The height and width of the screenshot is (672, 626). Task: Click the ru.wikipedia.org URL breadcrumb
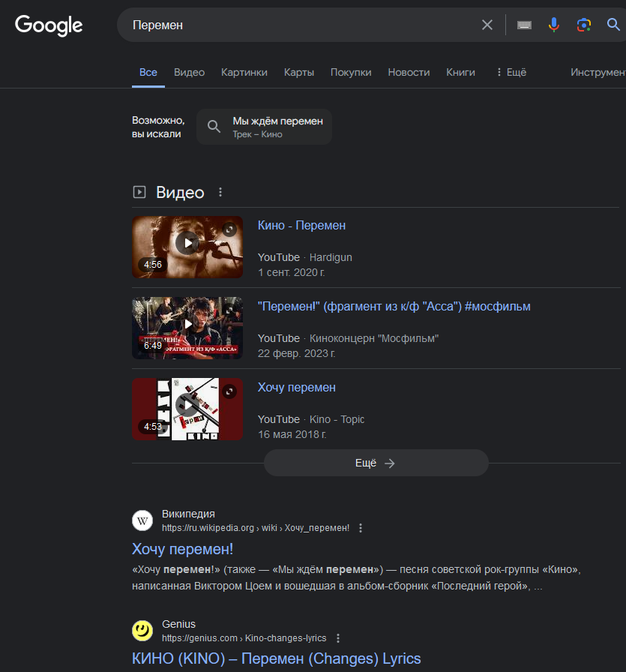(256, 528)
